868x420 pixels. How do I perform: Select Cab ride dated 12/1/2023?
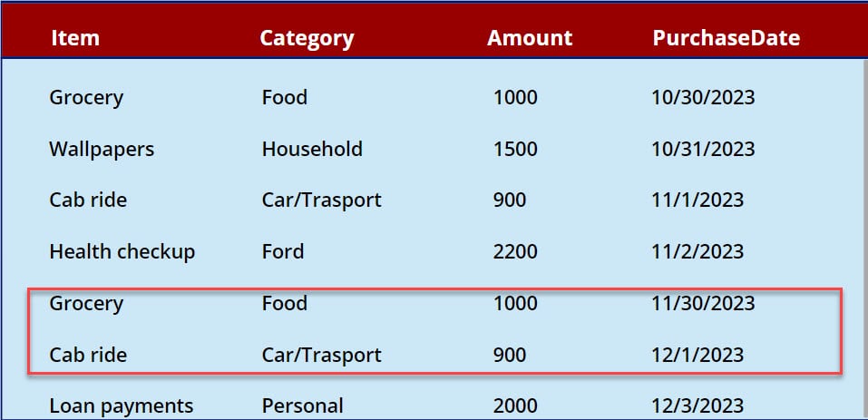click(88, 355)
